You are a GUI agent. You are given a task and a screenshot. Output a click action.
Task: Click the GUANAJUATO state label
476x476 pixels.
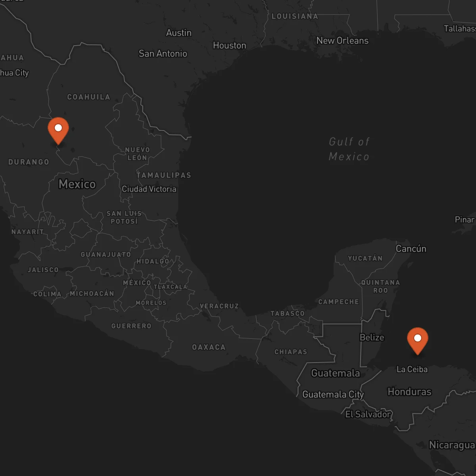click(x=106, y=254)
